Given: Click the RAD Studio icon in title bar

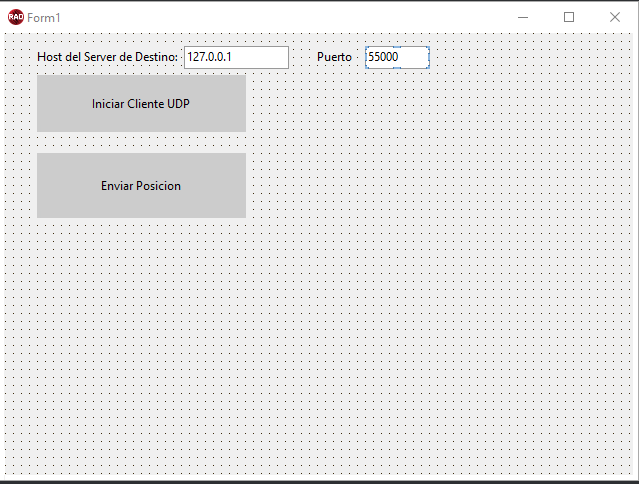Looking at the screenshot, I should (x=16, y=17).
